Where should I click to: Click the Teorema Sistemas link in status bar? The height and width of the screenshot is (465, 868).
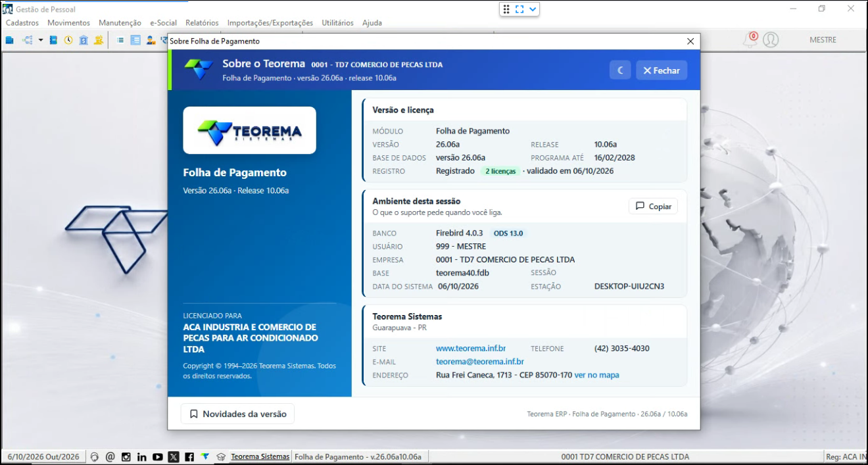pyautogui.click(x=260, y=457)
